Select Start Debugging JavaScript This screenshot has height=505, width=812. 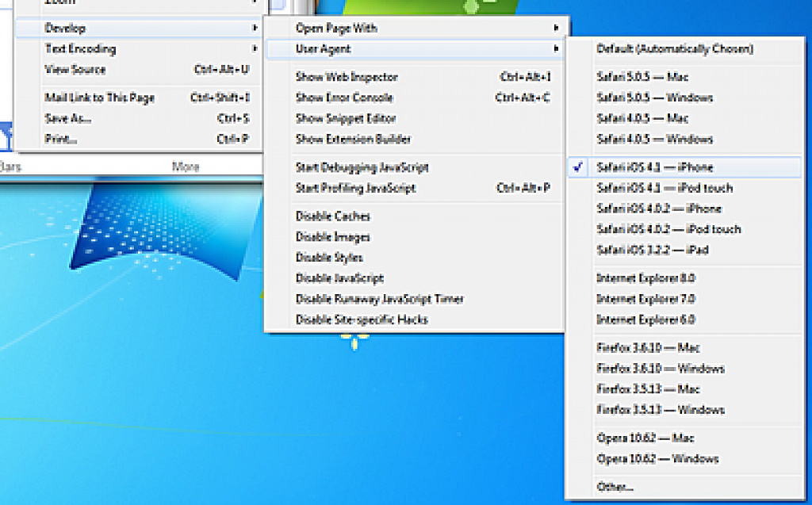pyautogui.click(x=414, y=167)
